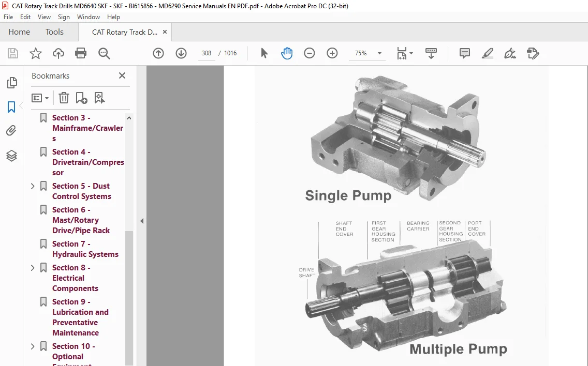The height and width of the screenshot is (366, 588).
Task: Open the Find text magnifier tool
Action: tap(104, 53)
